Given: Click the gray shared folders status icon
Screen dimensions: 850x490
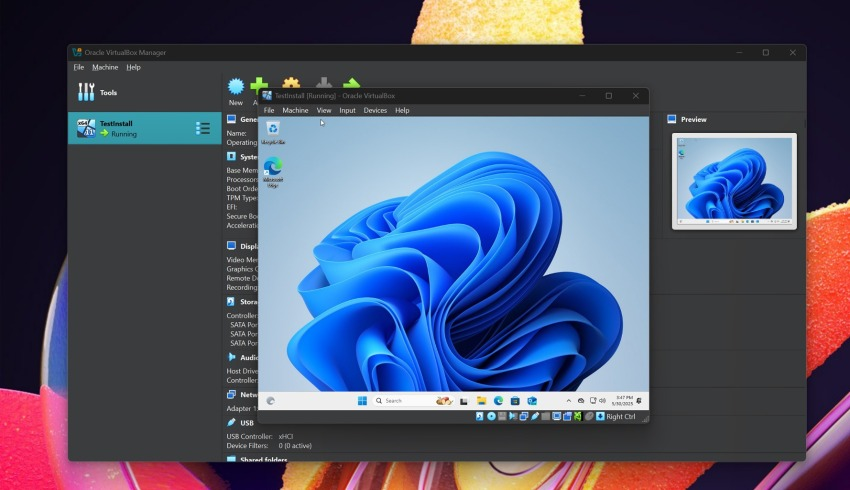Looking at the screenshot, I should pos(545,416).
